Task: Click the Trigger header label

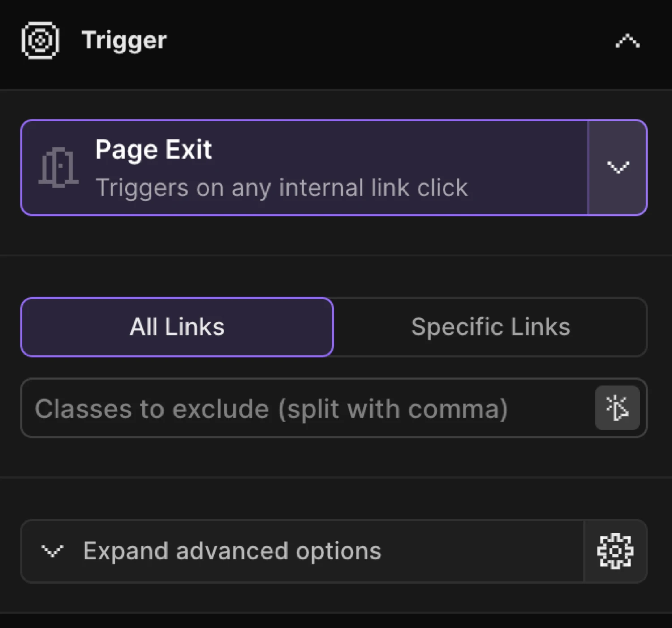Action: click(x=124, y=40)
